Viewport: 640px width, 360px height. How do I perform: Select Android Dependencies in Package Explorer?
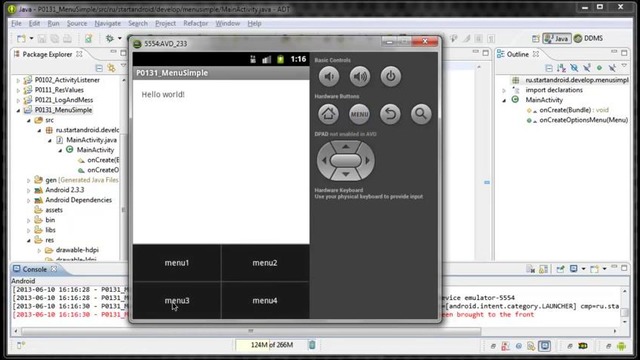pos(78,200)
